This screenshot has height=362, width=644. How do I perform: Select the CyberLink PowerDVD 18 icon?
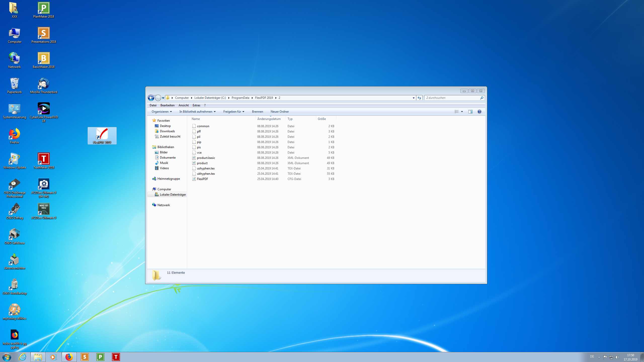coord(44,112)
